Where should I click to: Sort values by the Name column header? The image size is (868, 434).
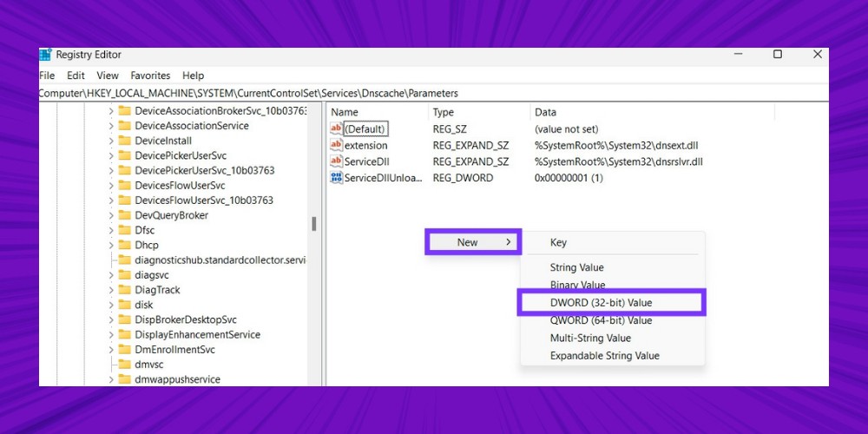[x=378, y=112]
